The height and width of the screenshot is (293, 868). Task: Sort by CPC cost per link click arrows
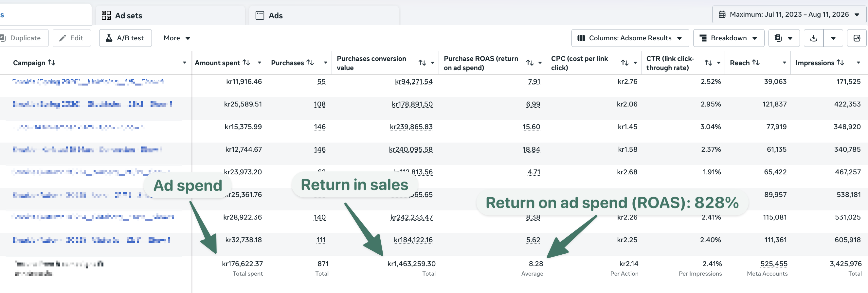[x=625, y=63]
